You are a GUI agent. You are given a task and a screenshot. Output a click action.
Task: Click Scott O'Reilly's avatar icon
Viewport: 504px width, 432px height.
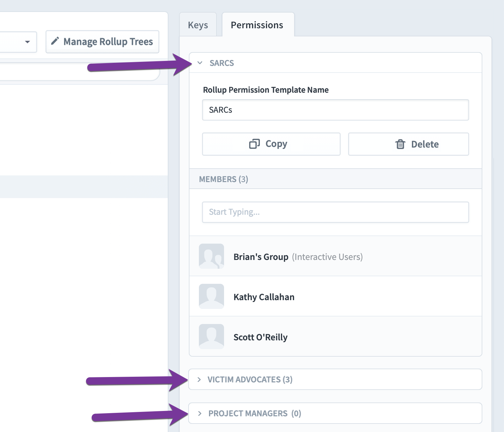pos(211,337)
